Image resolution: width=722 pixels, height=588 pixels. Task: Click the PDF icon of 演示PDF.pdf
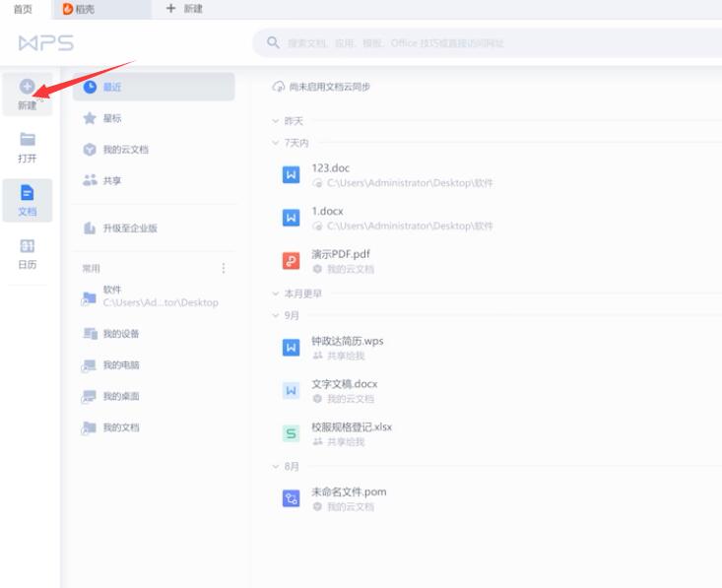click(x=291, y=261)
